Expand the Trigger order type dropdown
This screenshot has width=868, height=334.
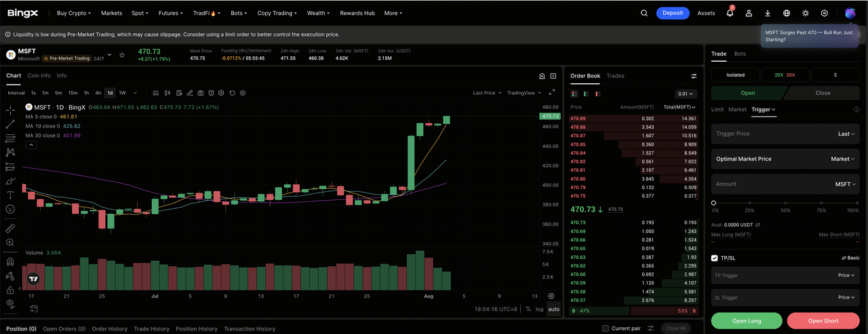tap(764, 109)
